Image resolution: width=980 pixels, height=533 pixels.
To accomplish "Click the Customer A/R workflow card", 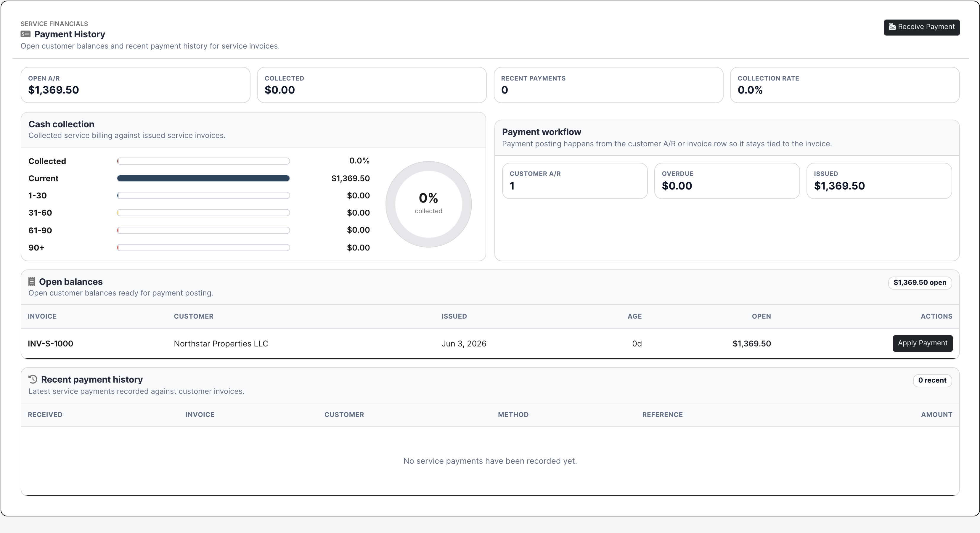I will click(574, 181).
